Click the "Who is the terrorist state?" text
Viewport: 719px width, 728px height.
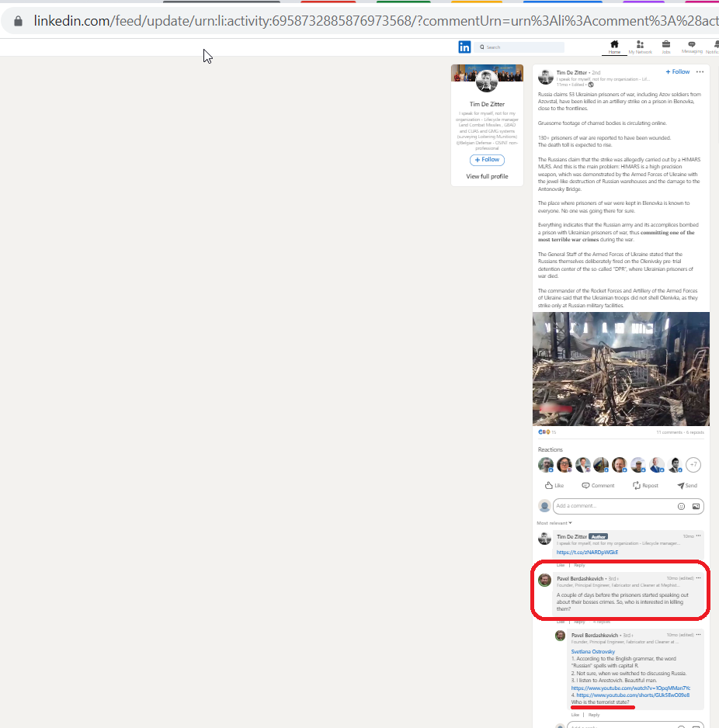click(x=600, y=702)
